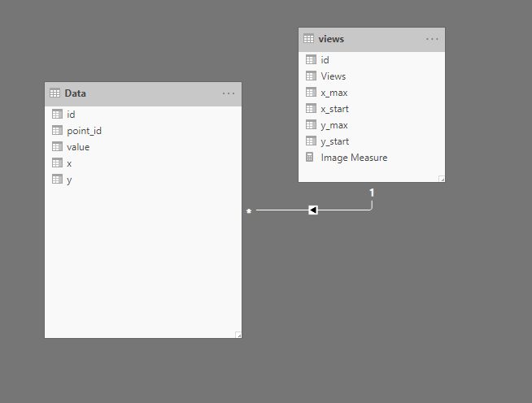Screen dimensions: 532x403
Task: Open the Data table options ellipsis menu
Action: pos(229,93)
